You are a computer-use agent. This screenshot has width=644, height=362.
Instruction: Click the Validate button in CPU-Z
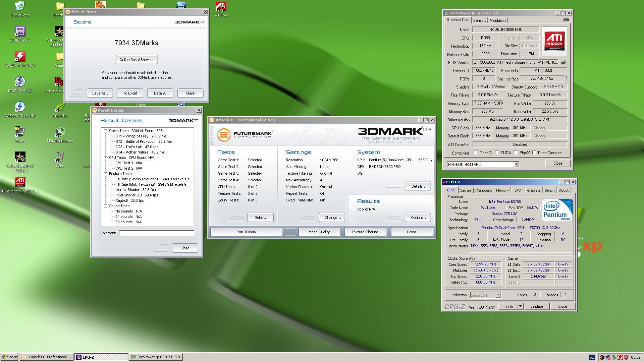point(536,306)
